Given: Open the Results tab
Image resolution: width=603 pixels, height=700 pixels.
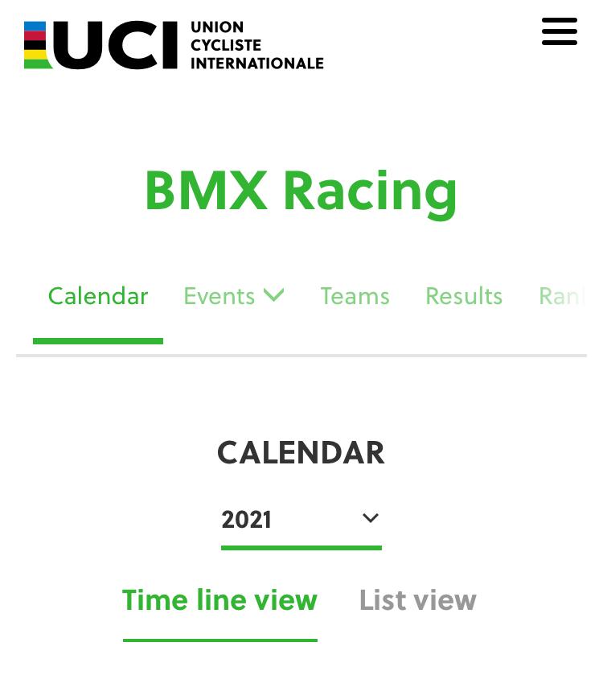Looking at the screenshot, I should coord(464,296).
